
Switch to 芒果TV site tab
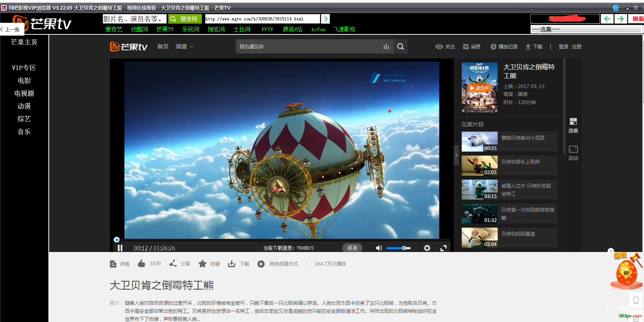pos(165,29)
